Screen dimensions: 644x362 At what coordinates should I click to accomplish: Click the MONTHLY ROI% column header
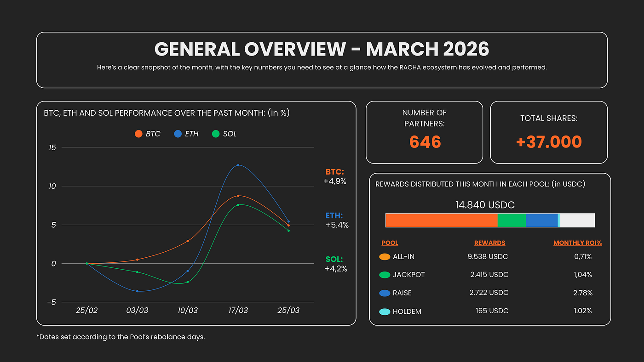click(577, 243)
